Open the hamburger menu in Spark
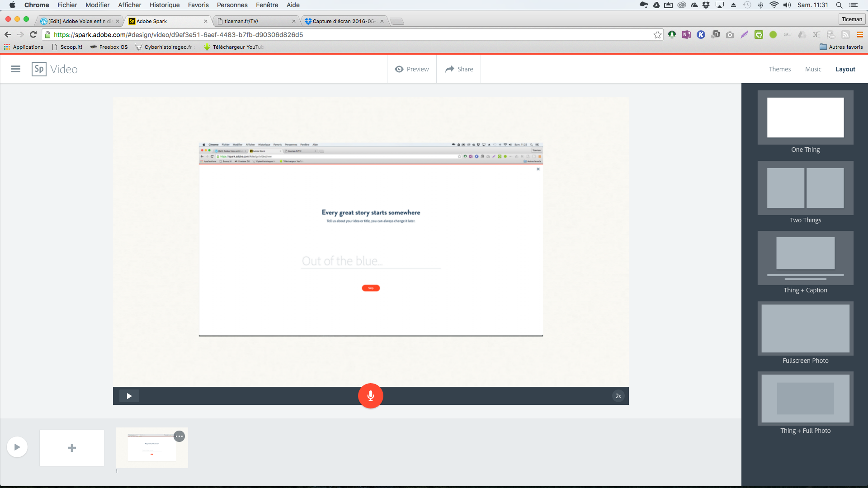Image resolution: width=868 pixels, height=488 pixels. (16, 69)
